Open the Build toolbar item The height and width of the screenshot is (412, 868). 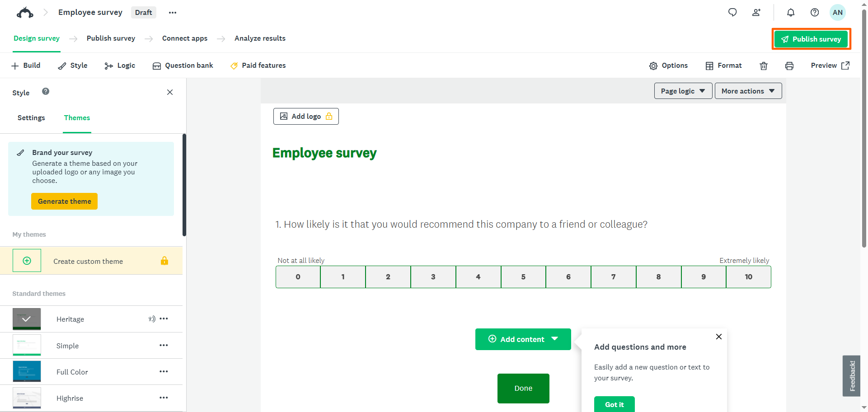[26, 66]
